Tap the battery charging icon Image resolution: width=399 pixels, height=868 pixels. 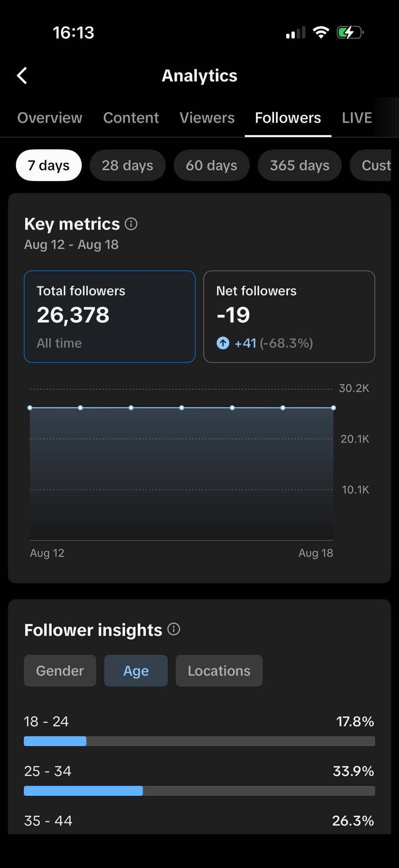(350, 33)
